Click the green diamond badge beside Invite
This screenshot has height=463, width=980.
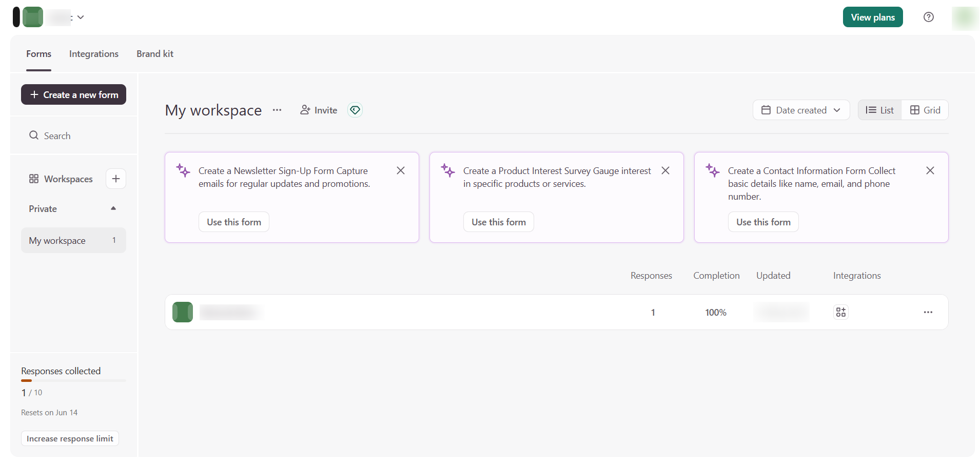(x=355, y=110)
